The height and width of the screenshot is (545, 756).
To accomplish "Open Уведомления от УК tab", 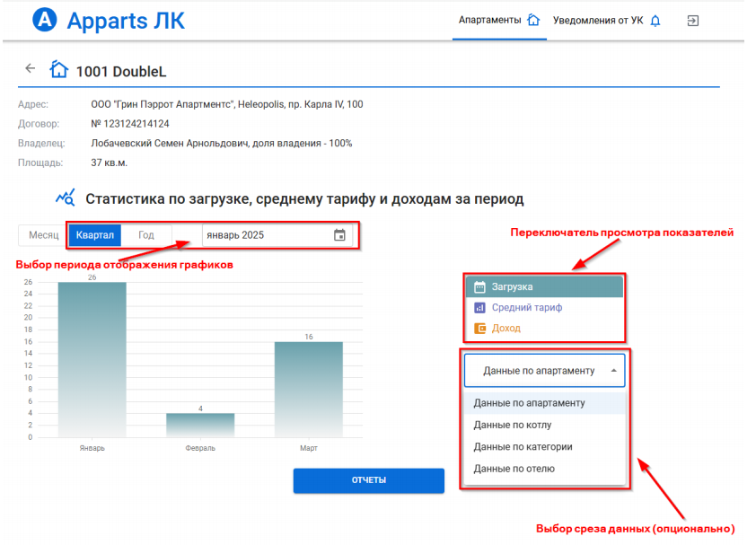I will (x=598, y=20).
